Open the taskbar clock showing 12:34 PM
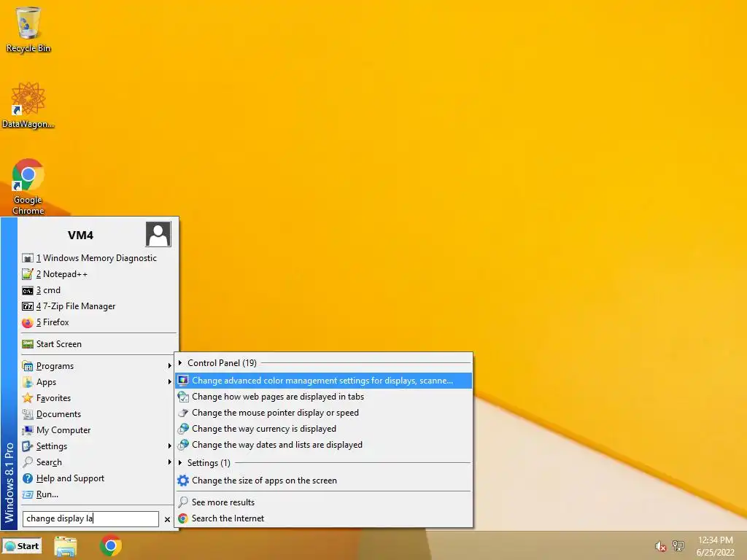 tap(715, 546)
